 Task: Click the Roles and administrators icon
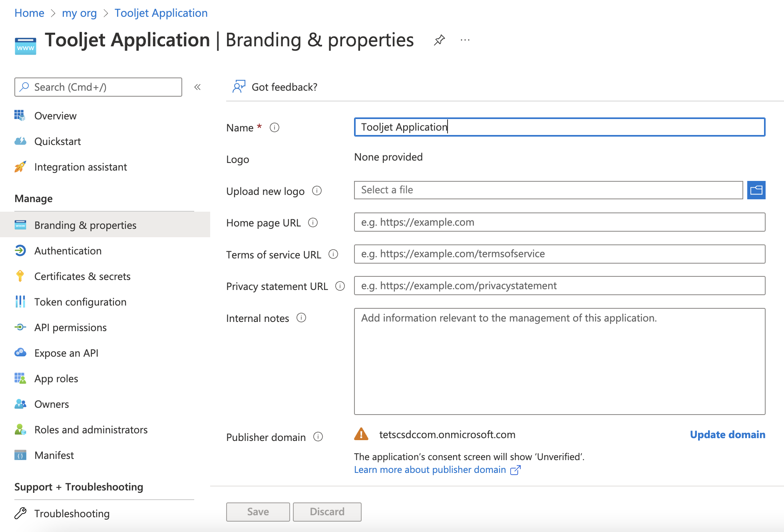click(20, 429)
